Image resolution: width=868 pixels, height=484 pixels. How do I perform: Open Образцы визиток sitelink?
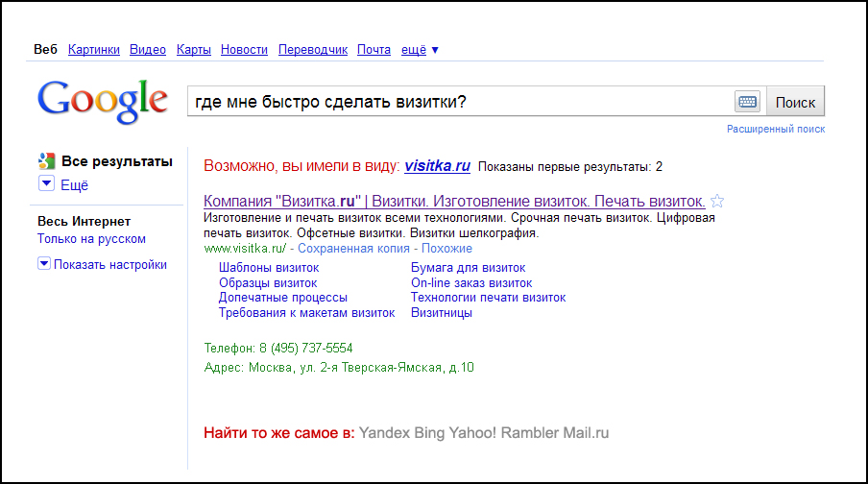(x=268, y=283)
